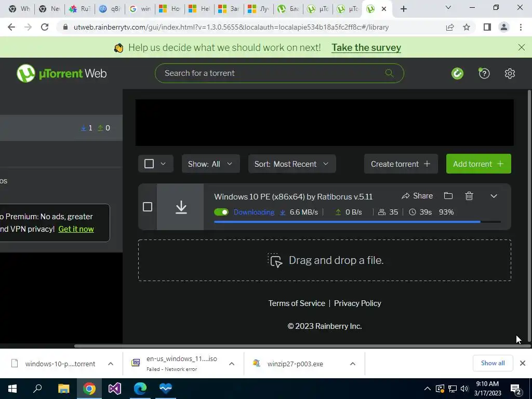This screenshot has width=532, height=399.
Task: Open the Chrome three-dot menu
Action: coord(521,27)
